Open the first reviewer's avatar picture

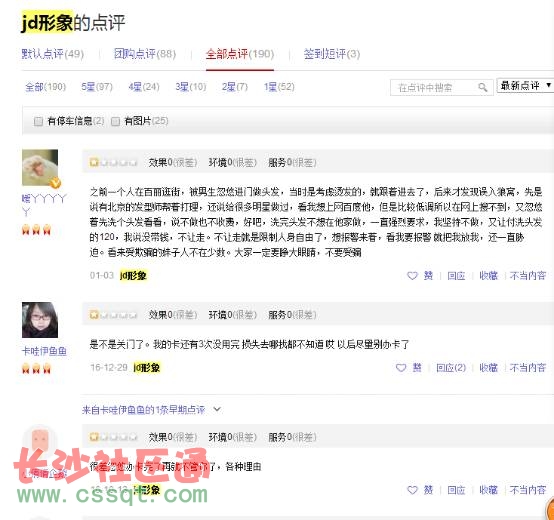40,167
